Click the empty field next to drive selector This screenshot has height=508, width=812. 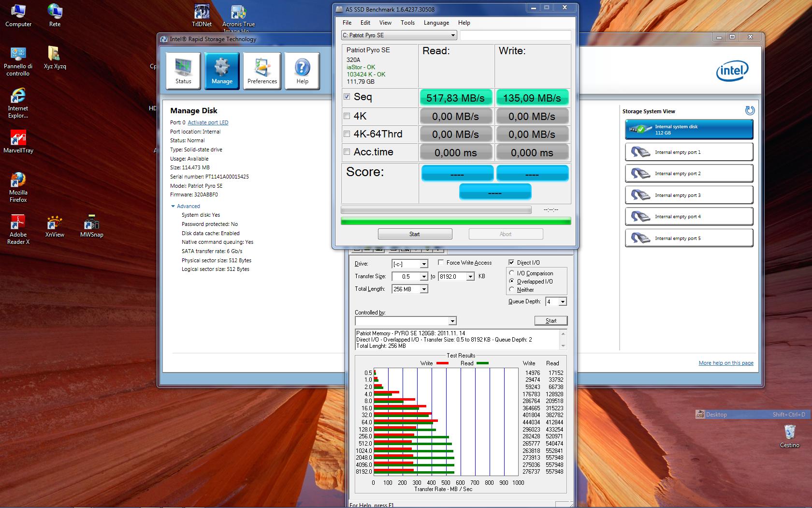click(515, 35)
